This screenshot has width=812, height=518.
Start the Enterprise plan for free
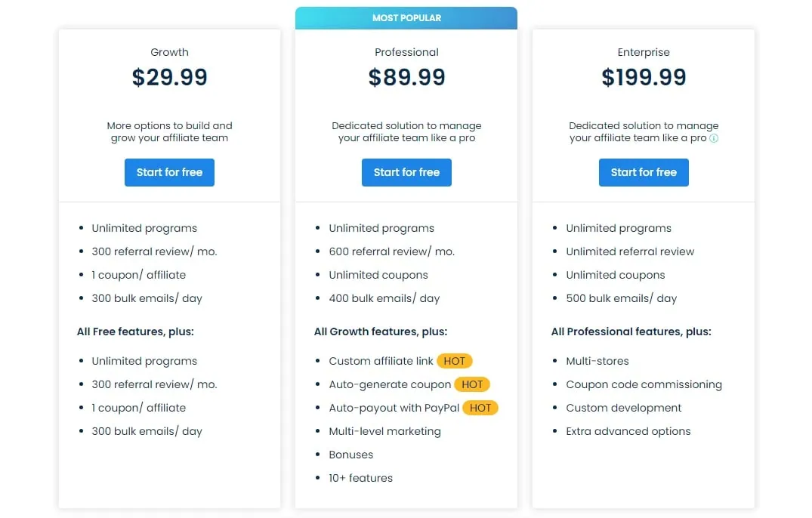644,172
